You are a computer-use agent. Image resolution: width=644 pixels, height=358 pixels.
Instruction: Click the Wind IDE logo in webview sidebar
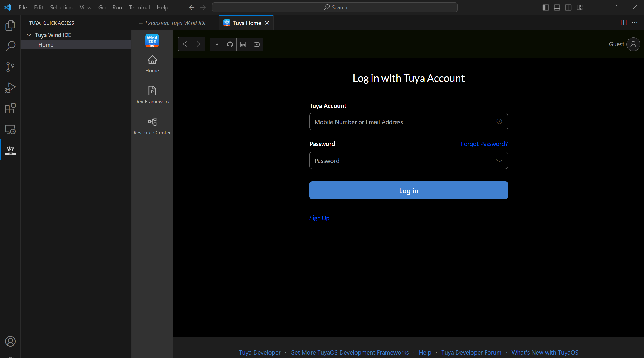(x=152, y=41)
